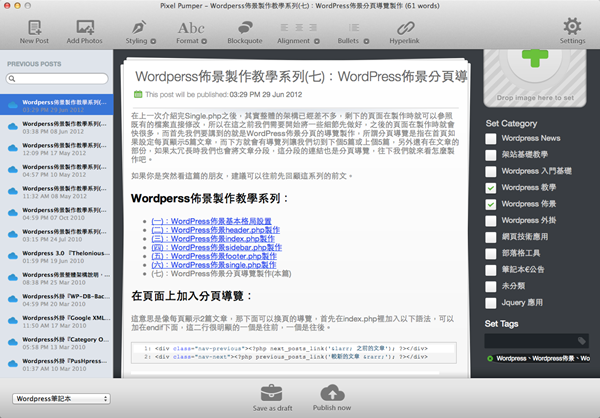Viewport: 600px width, 418px height.
Task: Check the Wordpress 外掛 category
Action: (491, 221)
